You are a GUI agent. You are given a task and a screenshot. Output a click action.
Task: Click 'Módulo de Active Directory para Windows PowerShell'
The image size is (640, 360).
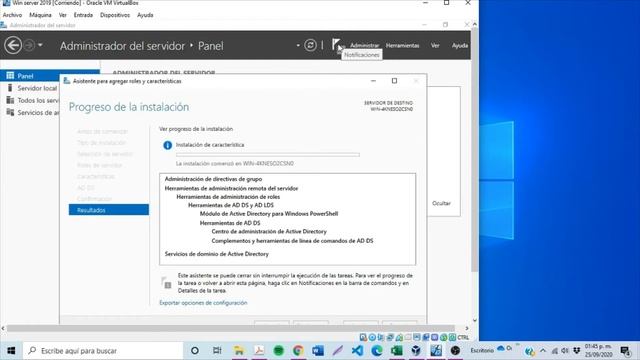pos(269,213)
